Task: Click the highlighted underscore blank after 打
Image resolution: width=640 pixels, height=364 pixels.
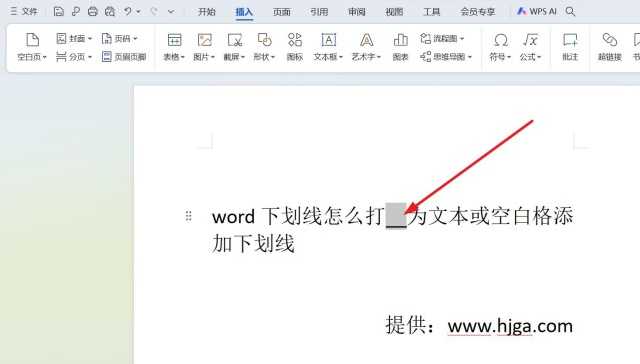Action: (x=396, y=215)
